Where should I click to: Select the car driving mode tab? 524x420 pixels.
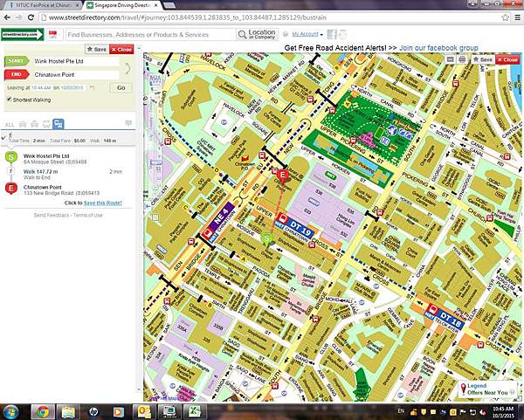point(23,124)
